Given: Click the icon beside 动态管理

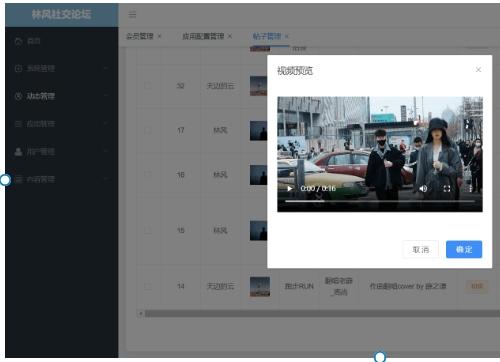Looking at the screenshot, I should tap(19, 96).
